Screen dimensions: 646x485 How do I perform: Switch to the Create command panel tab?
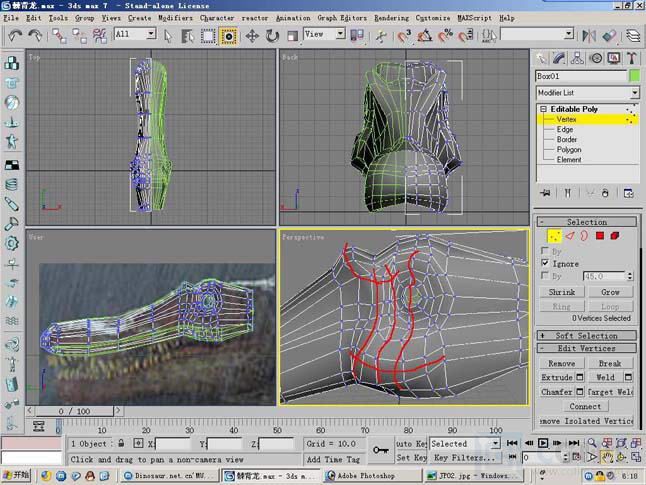[x=541, y=58]
